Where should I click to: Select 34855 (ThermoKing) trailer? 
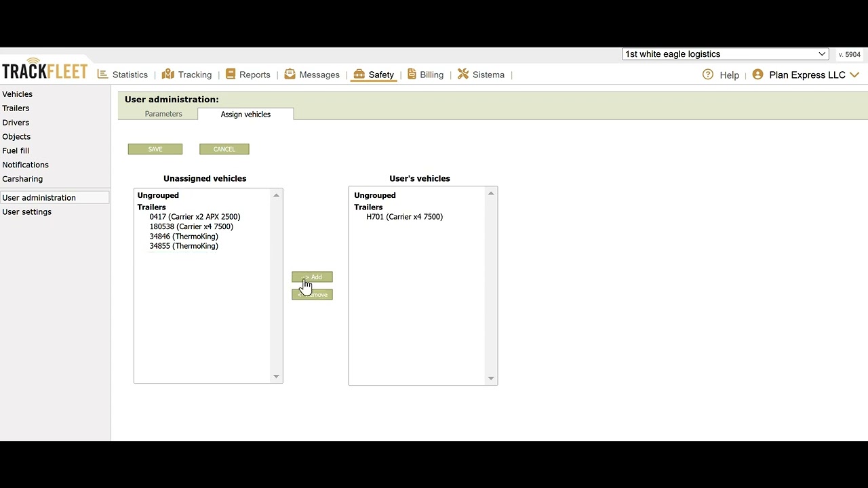[184, 246]
